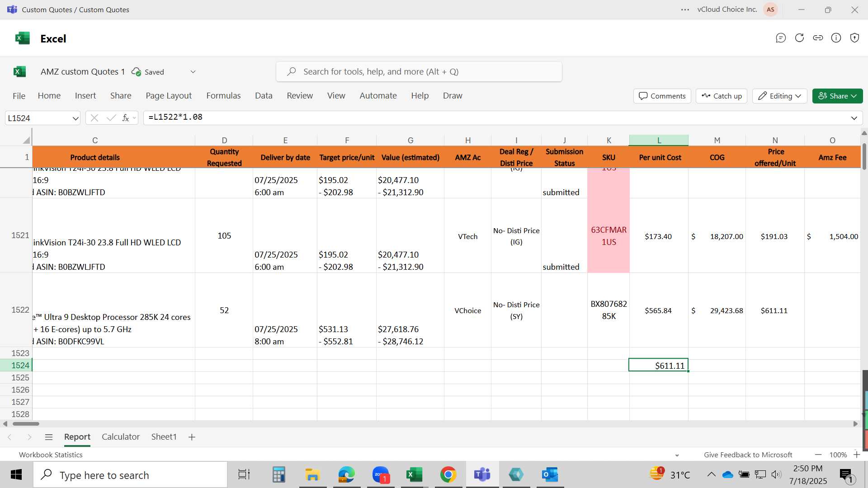Switch to the Sheet1 tab
Screen dimensions: 868x488
click(164, 437)
